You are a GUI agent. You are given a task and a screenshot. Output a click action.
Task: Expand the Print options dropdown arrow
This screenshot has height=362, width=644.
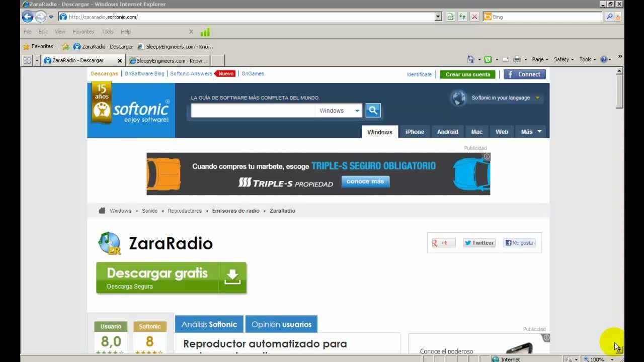(526, 59)
